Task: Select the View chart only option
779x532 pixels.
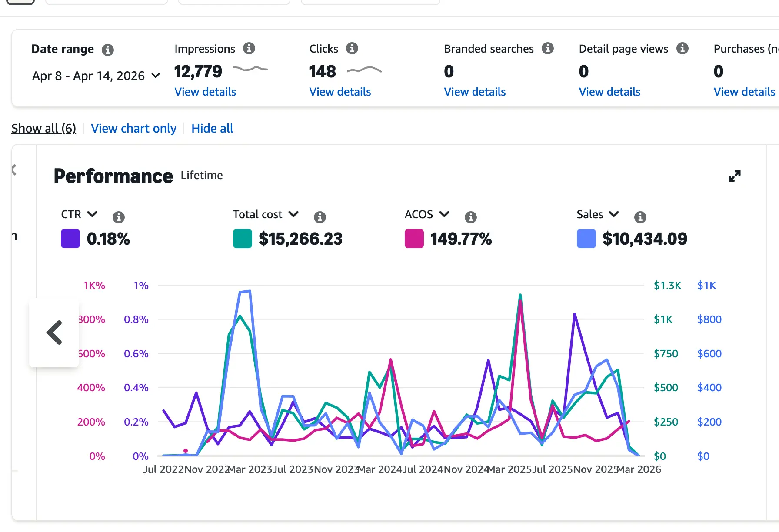Action: pos(133,129)
